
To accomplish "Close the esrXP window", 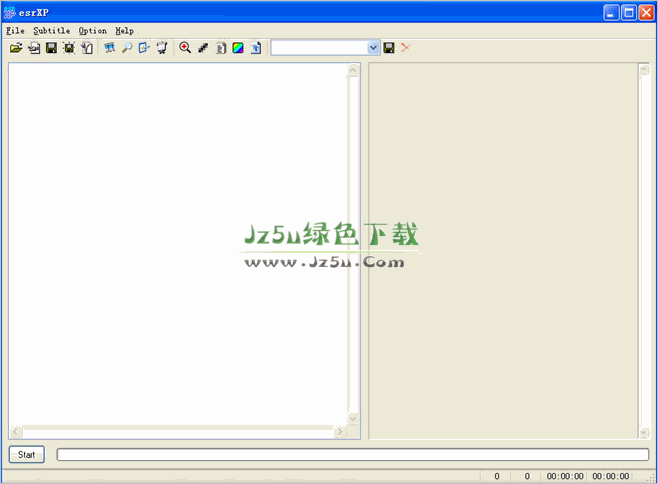I will (646, 13).
